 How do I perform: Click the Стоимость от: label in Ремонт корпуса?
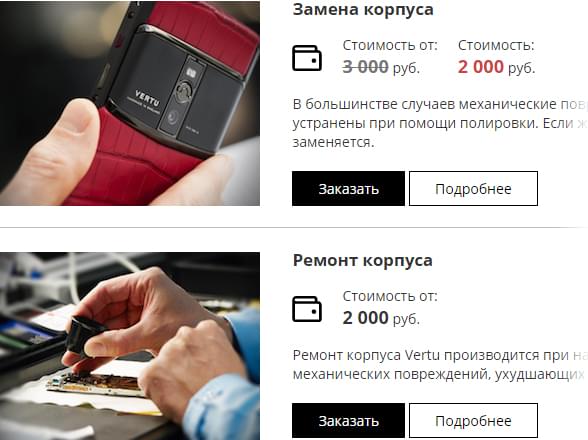(x=390, y=296)
